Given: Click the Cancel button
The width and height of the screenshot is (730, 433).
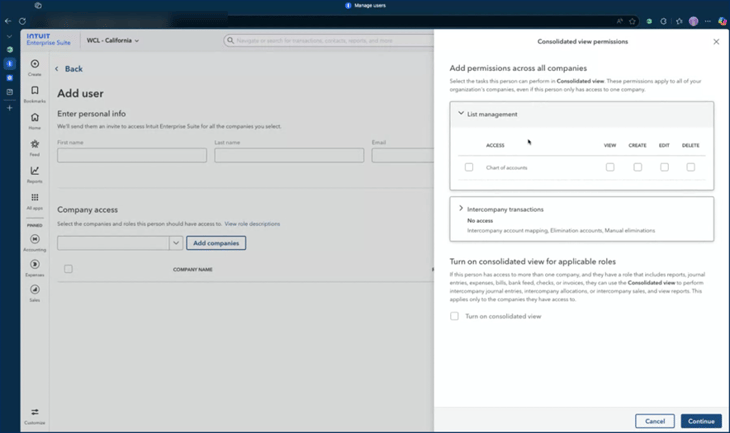Looking at the screenshot, I should tap(655, 421).
